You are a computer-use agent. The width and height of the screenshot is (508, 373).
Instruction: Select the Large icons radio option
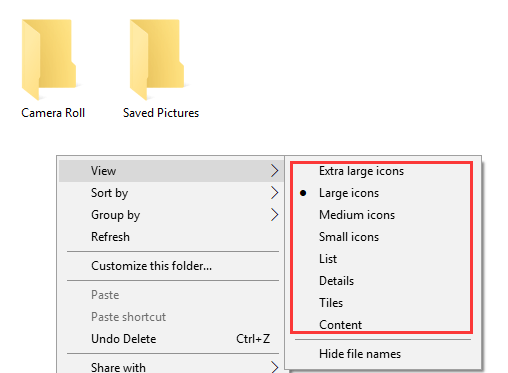[349, 193]
